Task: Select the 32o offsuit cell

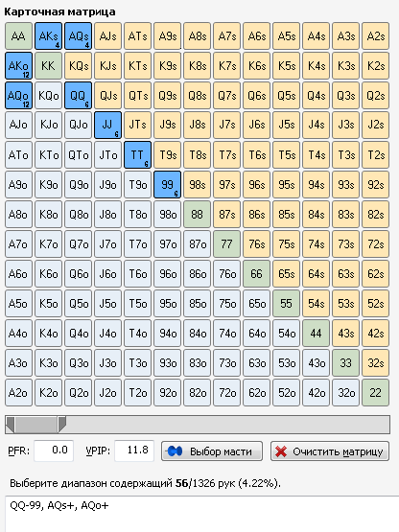Action: point(345,393)
